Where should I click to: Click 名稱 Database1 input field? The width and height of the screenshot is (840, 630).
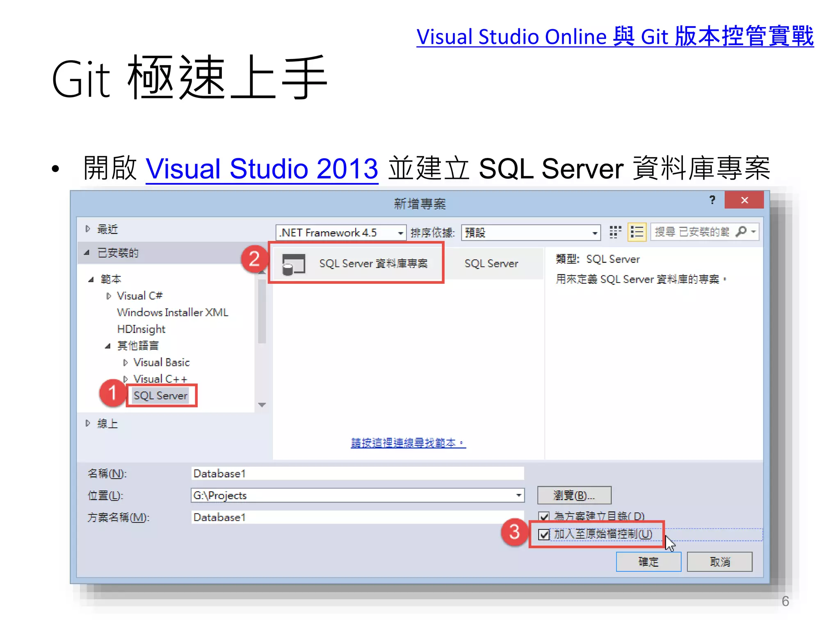[357, 474]
